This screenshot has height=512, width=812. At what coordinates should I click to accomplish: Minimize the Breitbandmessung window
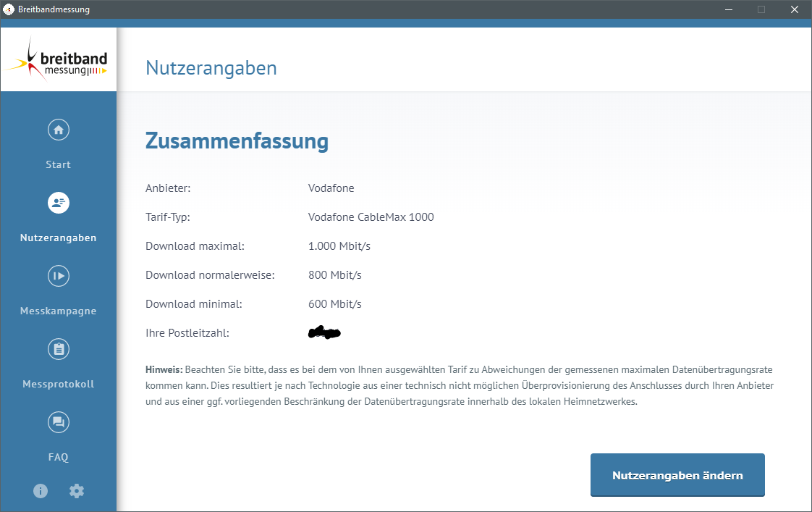coord(729,9)
